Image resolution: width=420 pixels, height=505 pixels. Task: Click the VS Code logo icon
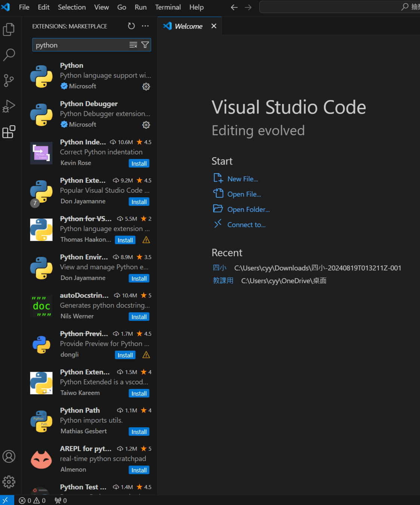6,7
